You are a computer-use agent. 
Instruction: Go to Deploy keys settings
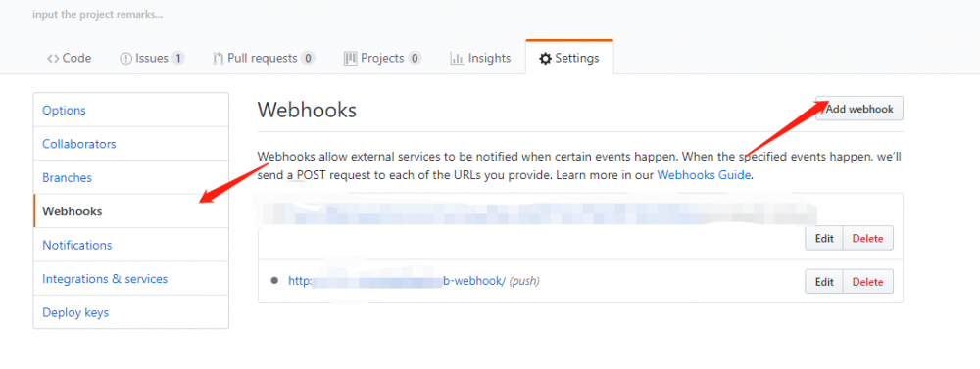tap(131, 312)
